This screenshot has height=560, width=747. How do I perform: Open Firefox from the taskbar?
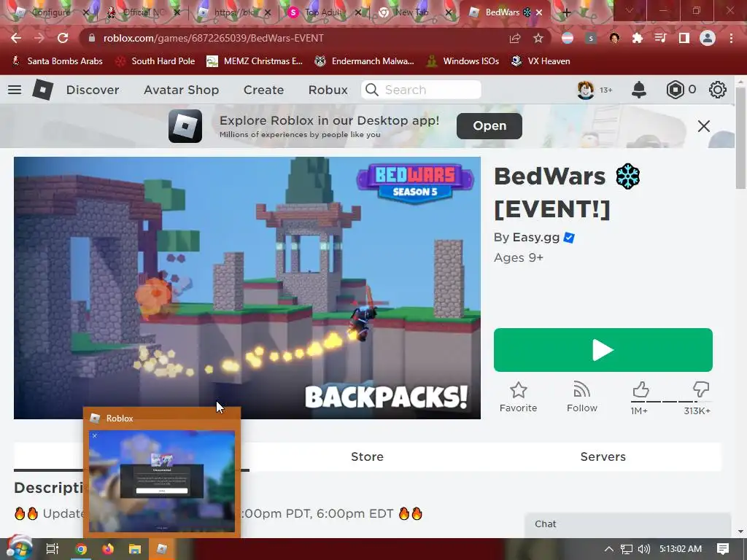coord(108,549)
